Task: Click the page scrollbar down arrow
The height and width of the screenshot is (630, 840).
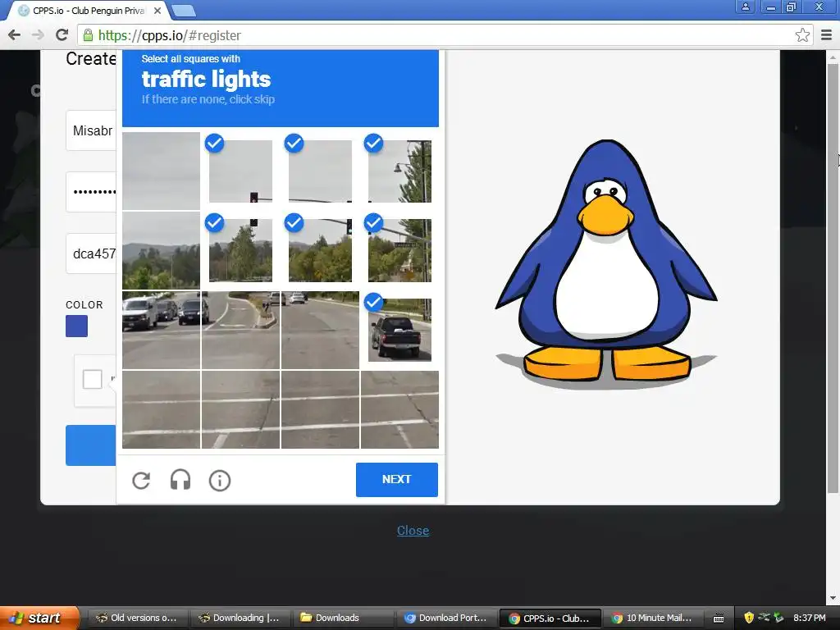Action: click(833, 598)
